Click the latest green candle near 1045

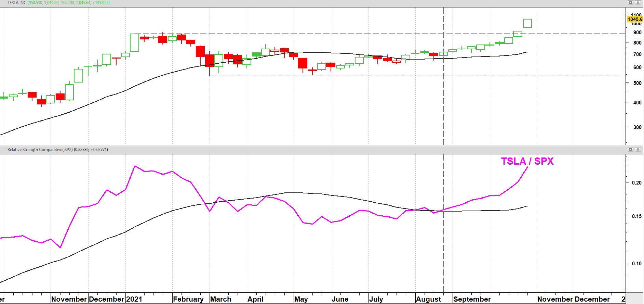(x=527, y=23)
